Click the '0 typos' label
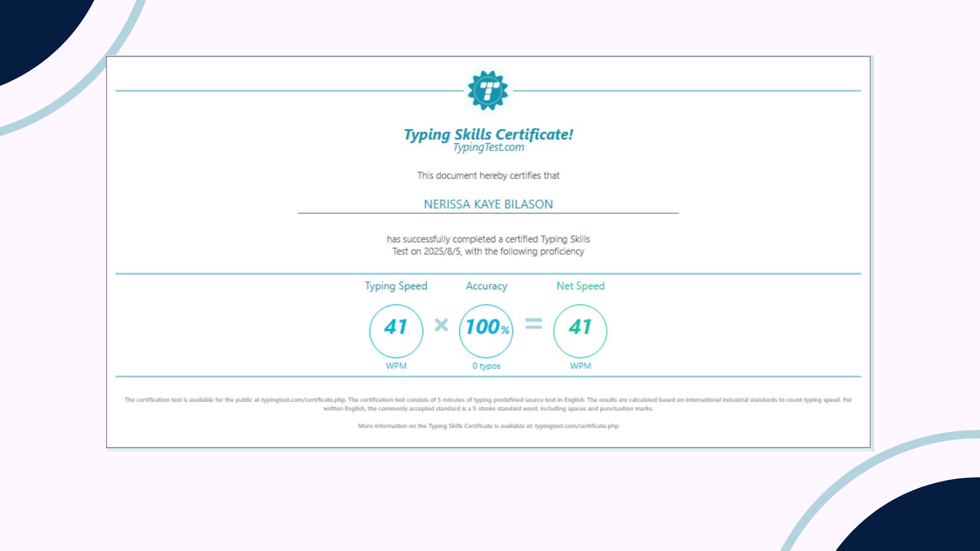 486,366
